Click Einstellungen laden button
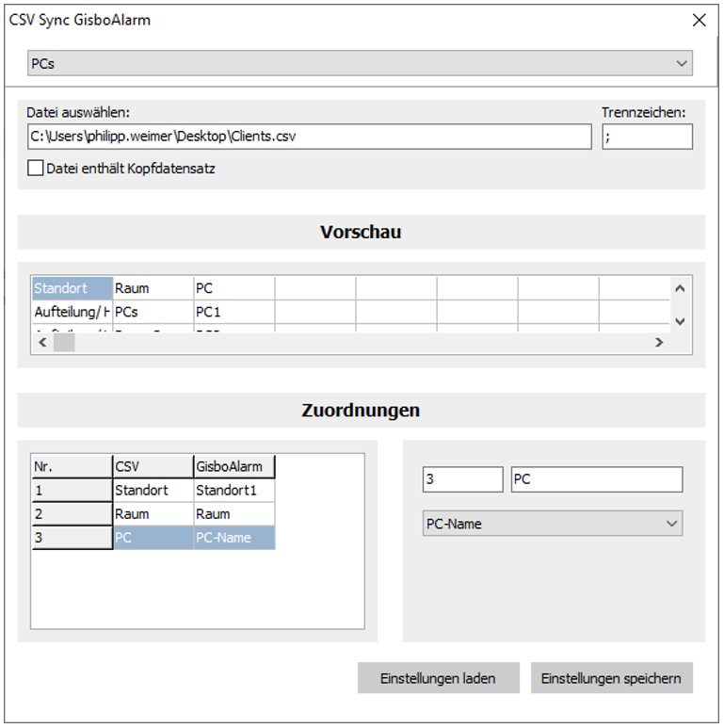This screenshot has width=724, height=728. point(438,678)
